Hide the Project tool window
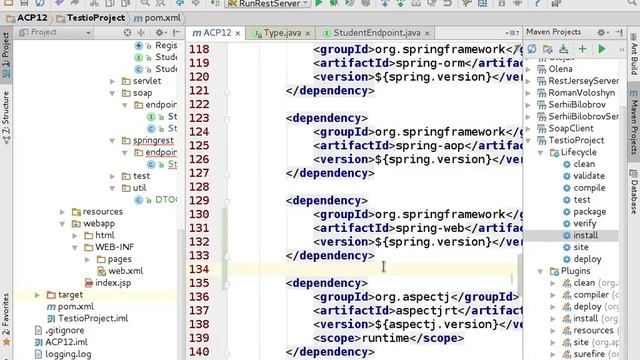The height and width of the screenshot is (360, 640). (177, 32)
